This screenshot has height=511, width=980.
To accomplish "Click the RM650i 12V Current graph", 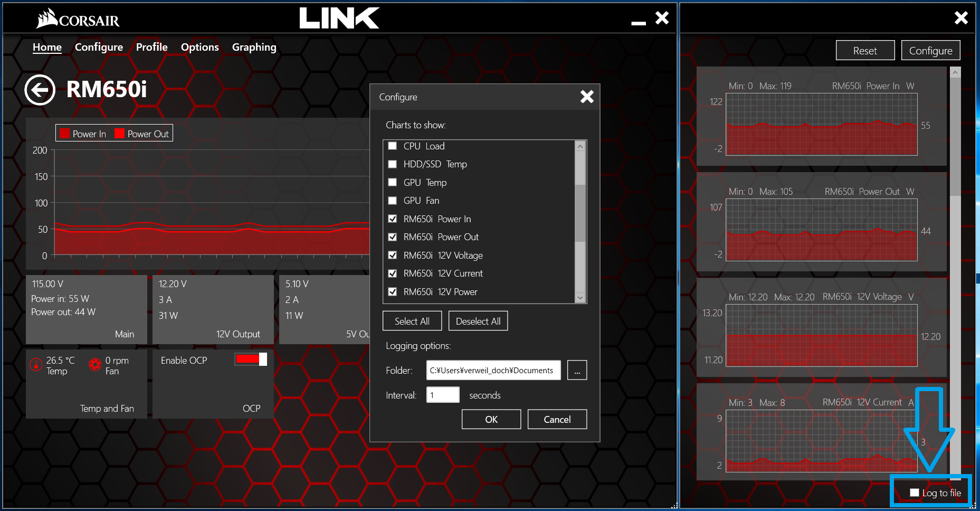I will [x=821, y=441].
